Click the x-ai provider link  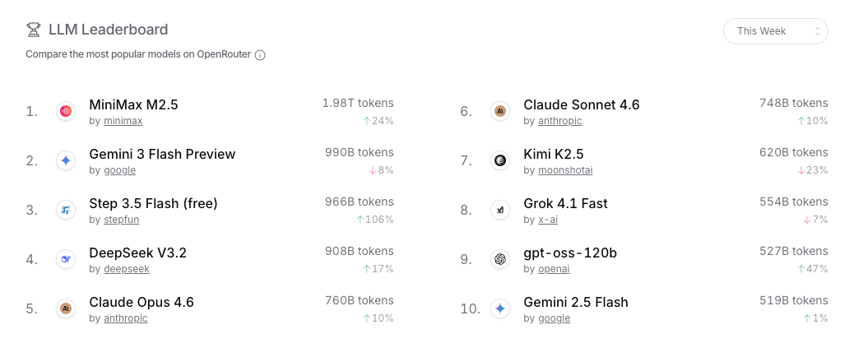pyautogui.click(x=547, y=220)
